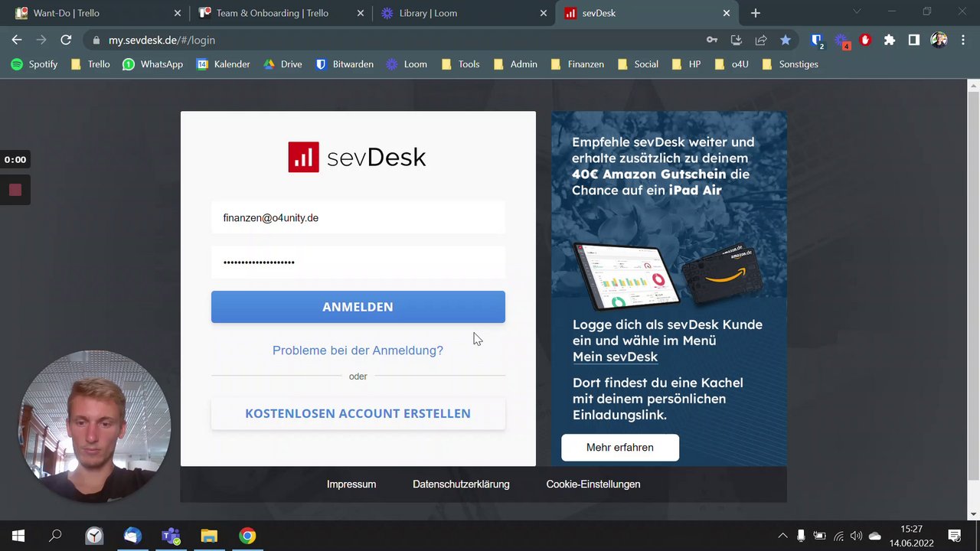Close the Want-Do Trello tab

click(x=178, y=13)
